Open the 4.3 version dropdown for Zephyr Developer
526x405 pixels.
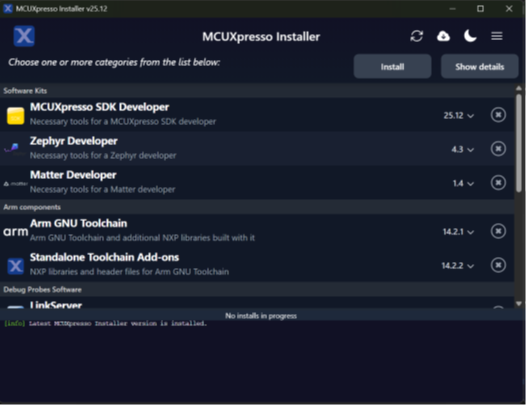(463, 149)
